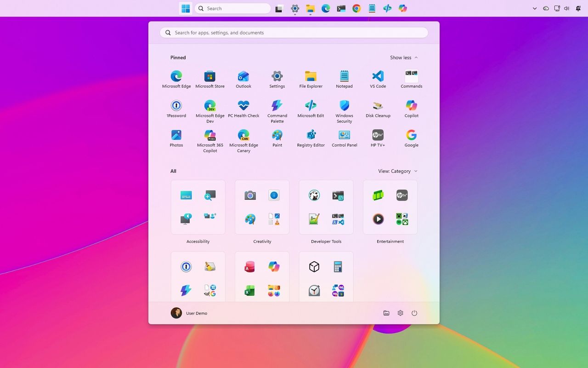This screenshot has height=368, width=588.
Task: Click the taskbar Search box
Action: pos(233,8)
